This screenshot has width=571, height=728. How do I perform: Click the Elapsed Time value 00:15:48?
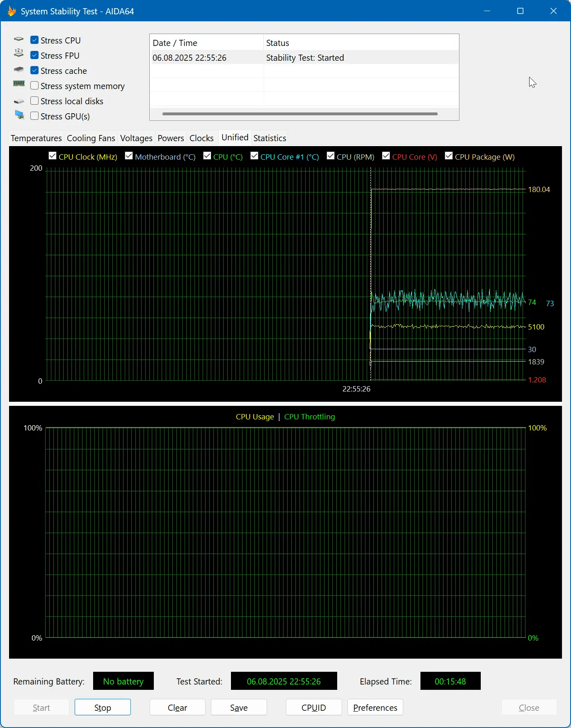450,681
